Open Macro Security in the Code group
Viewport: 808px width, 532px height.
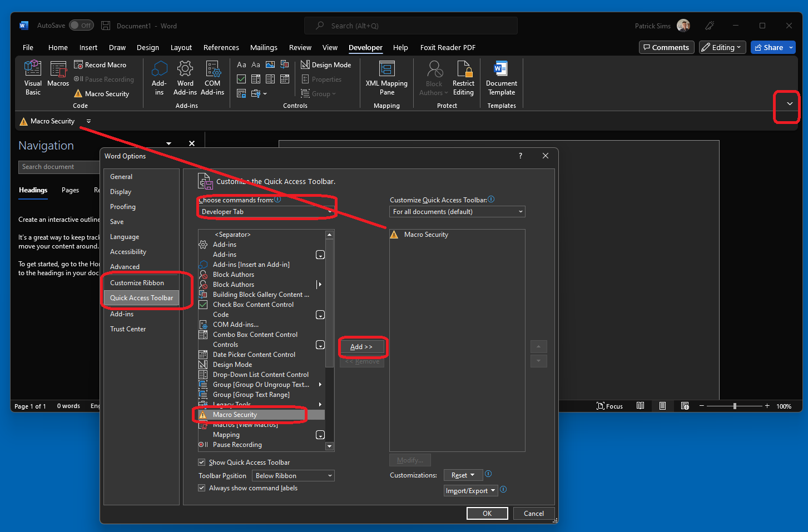pyautogui.click(x=101, y=93)
